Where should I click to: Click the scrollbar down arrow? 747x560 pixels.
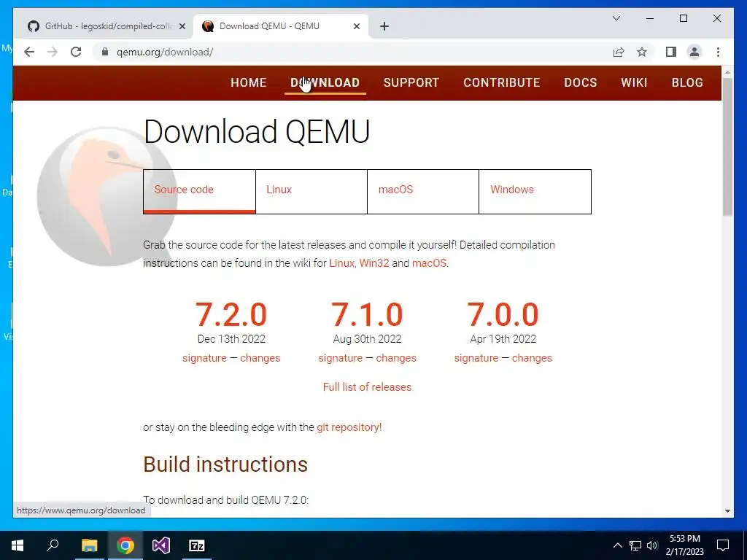(727, 511)
